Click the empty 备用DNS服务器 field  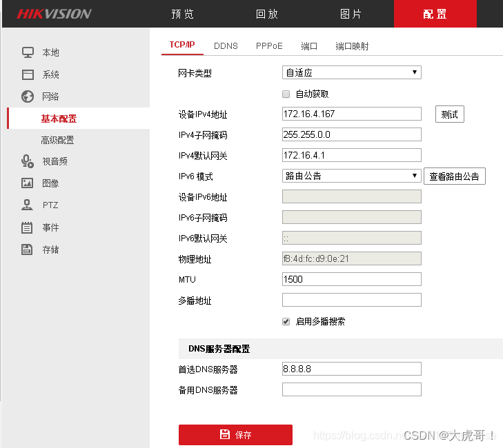tap(352, 389)
